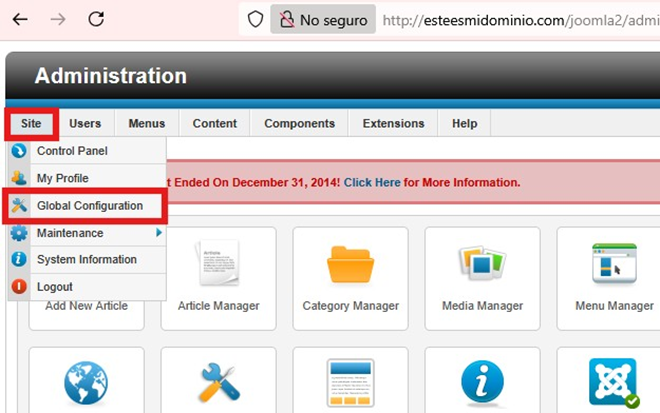Click the System Information 'i' menu icon
This screenshot has height=413, width=660.
coord(19,259)
